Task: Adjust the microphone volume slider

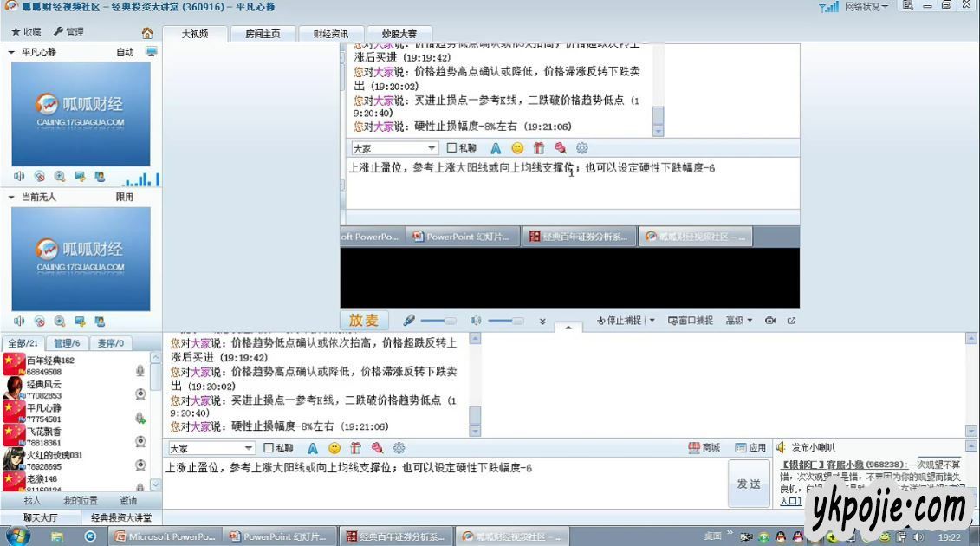Action: coord(438,321)
